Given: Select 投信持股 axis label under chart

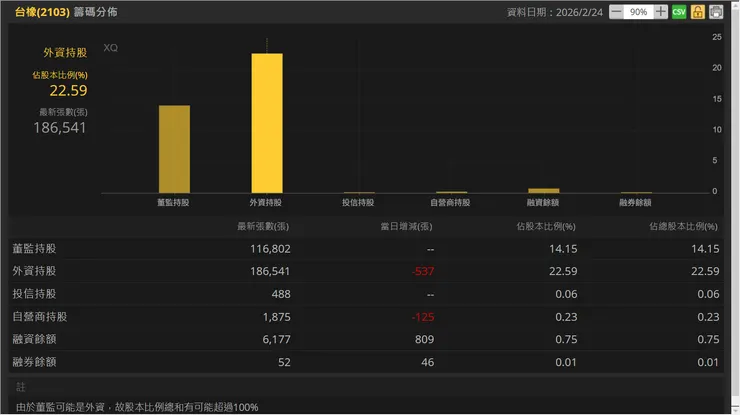Looking at the screenshot, I should tap(358, 203).
